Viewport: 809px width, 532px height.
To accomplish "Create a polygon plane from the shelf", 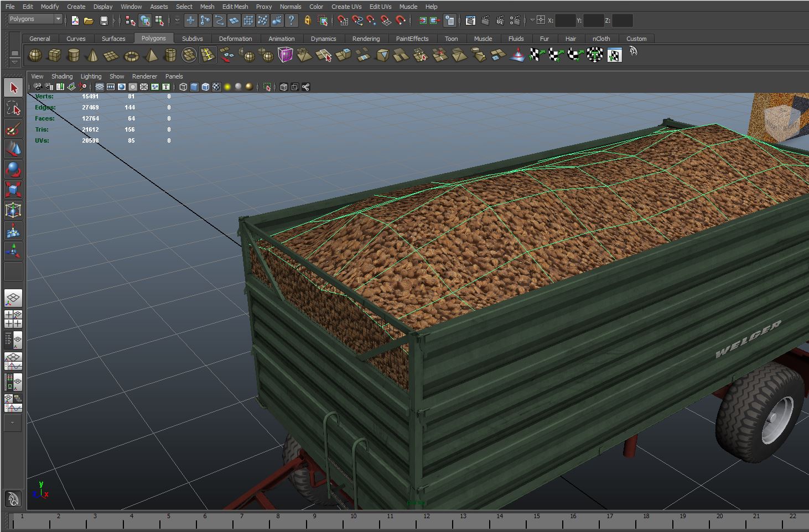I will pos(112,55).
